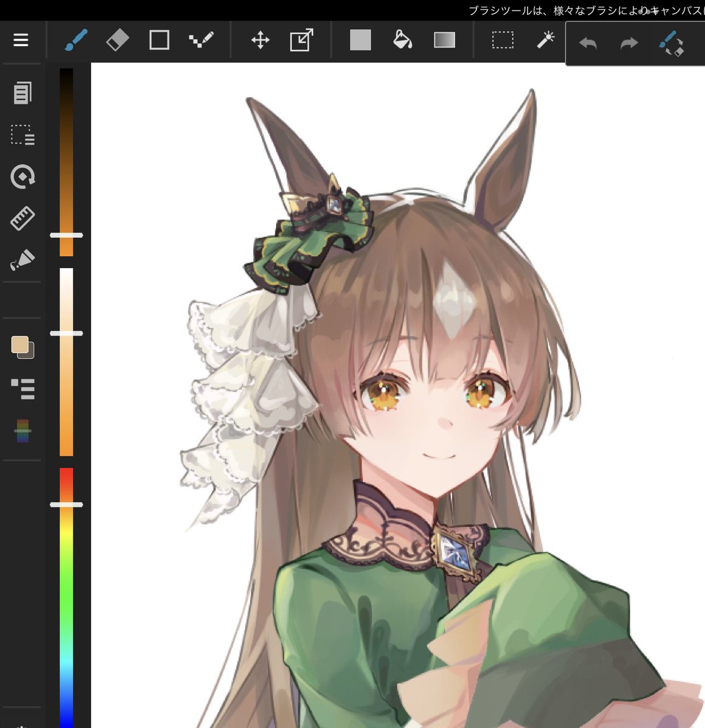Switch between brush and eraser

(x=672, y=43)
